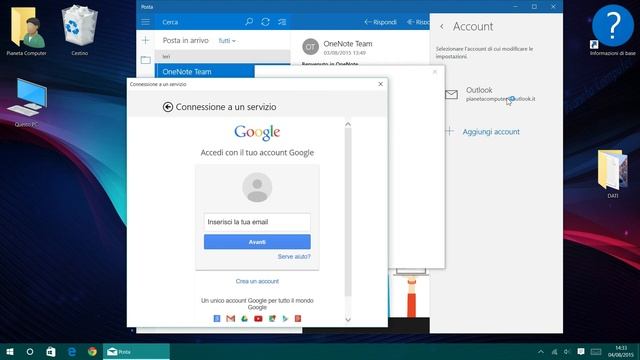
Task: Launch Chrome from the taskbar
Action: 92,351
